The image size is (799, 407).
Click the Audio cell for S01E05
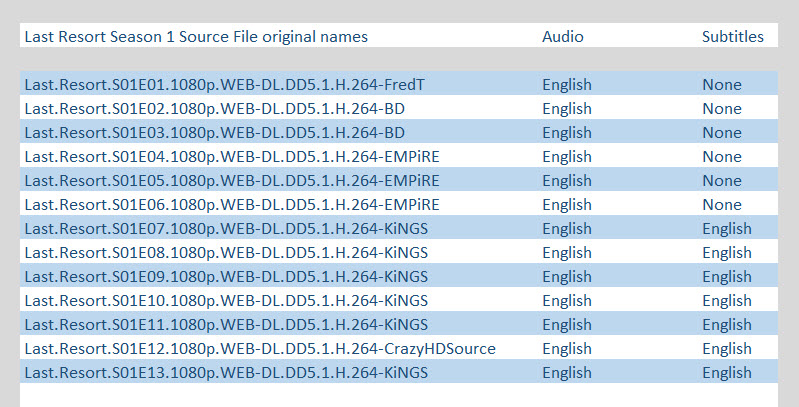click(x=567, y=180)
